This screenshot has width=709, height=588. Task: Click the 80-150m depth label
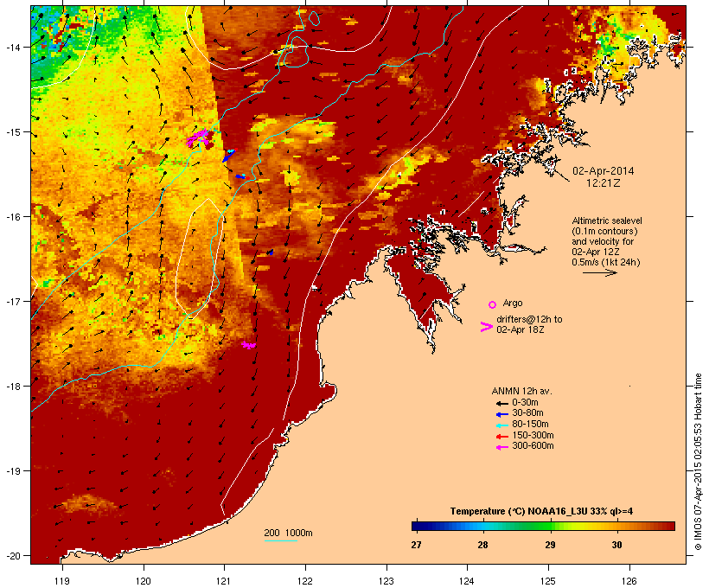[x=530, y=425]
